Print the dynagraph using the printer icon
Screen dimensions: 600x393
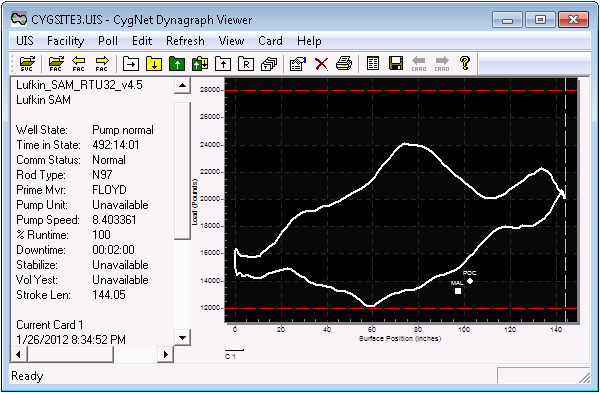click(344, 64)
